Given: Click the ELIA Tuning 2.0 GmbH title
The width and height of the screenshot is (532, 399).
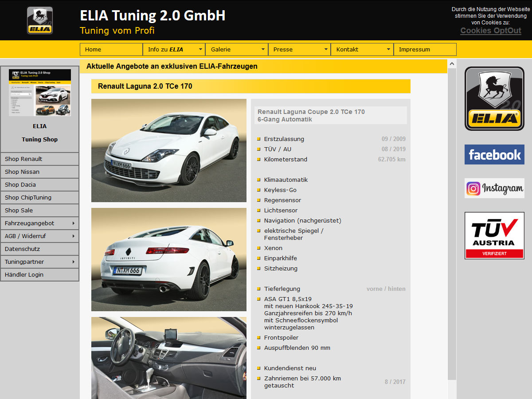Looking at the screenshot, I should coord(153,16).
